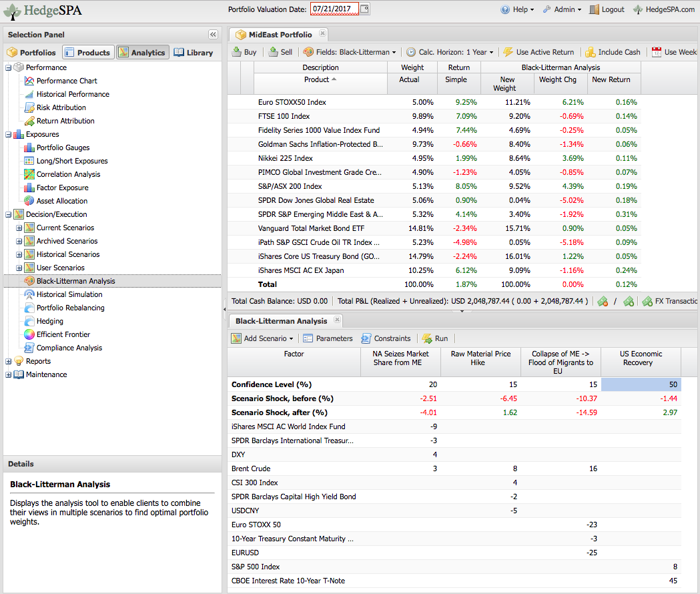Open Return Attribution icon
This screenshot has height=594, width=700.
tap(29, 121)
